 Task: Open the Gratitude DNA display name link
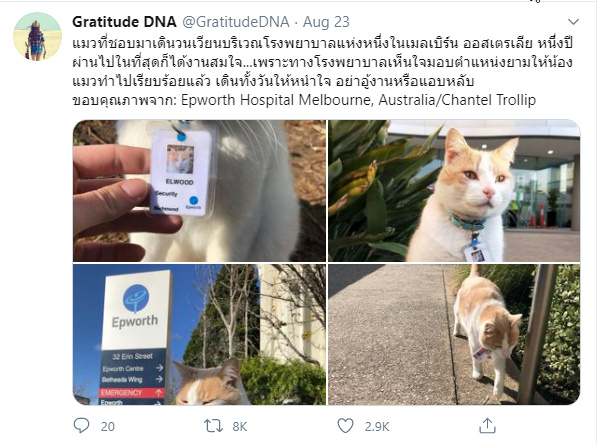pyautogui.click(x=125, y=22)
